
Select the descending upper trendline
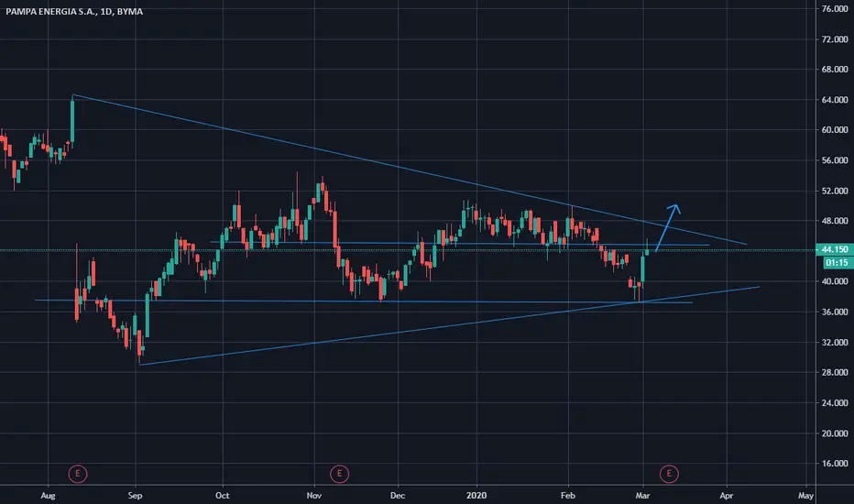click(410, 170)
